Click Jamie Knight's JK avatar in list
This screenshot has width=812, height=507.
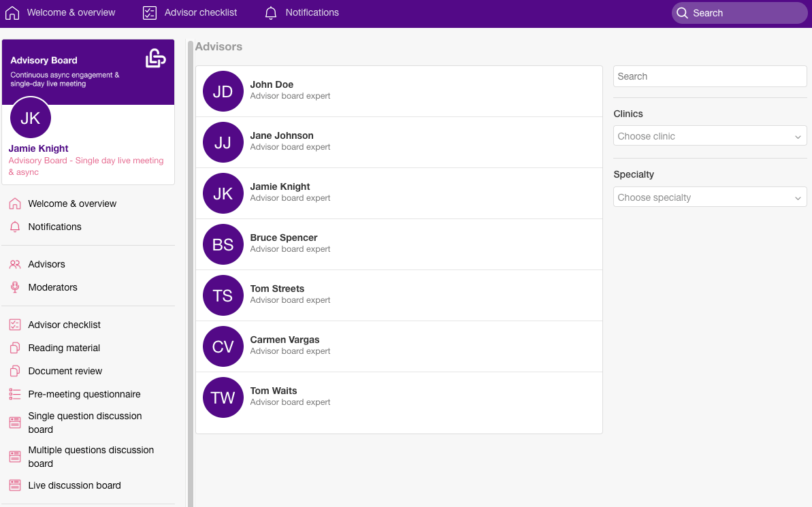click(x=223, y=193)
